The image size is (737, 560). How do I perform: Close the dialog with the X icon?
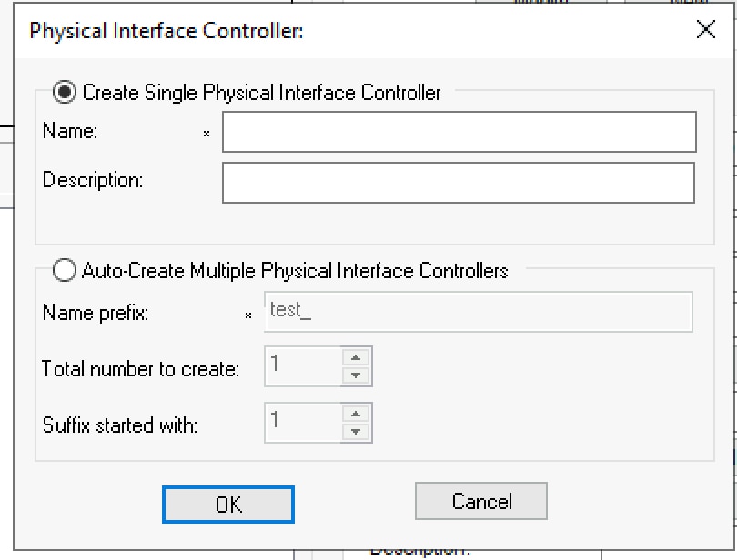tap(705, 29)
